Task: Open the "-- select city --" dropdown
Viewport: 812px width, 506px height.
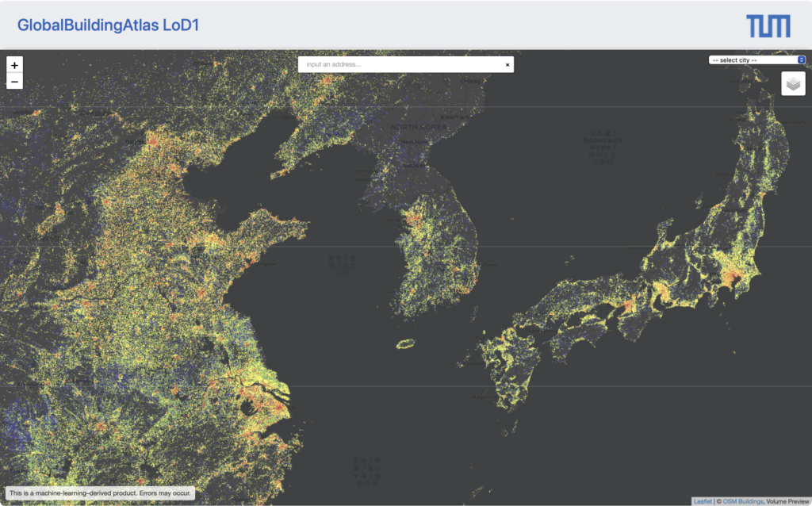Action: (x=753, y=59)
